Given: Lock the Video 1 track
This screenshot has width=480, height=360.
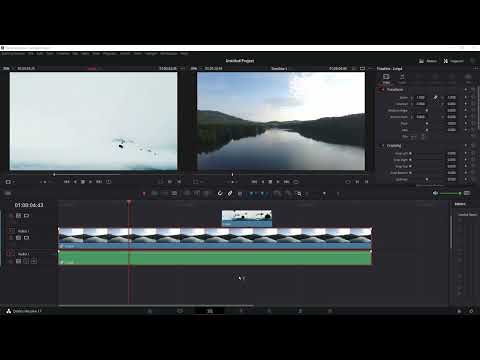Looking at the screenshot, I should coord(11,238).
